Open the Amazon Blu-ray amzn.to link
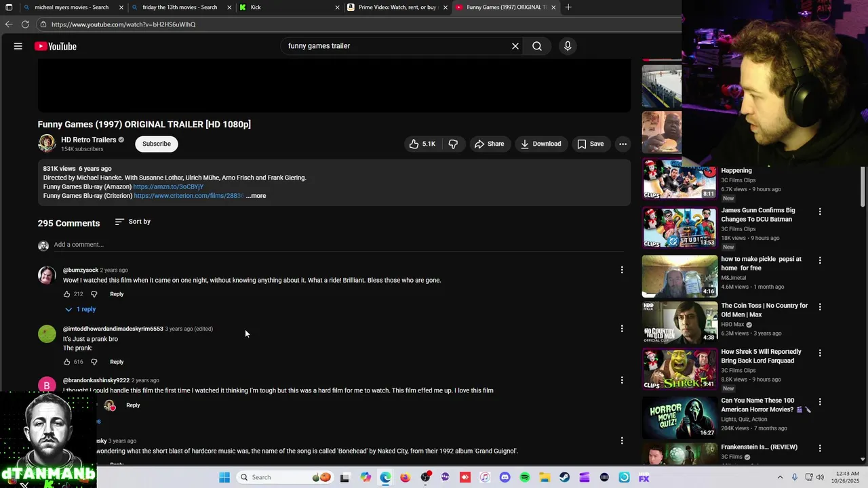The image size is (868, 488). (x=168, y=186)
